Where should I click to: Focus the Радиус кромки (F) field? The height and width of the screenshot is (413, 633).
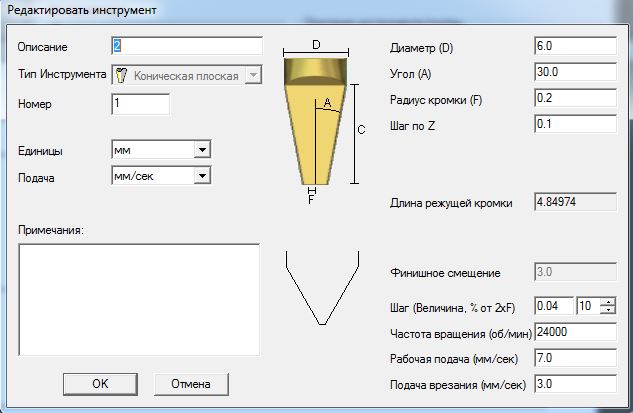pos(576,99)
